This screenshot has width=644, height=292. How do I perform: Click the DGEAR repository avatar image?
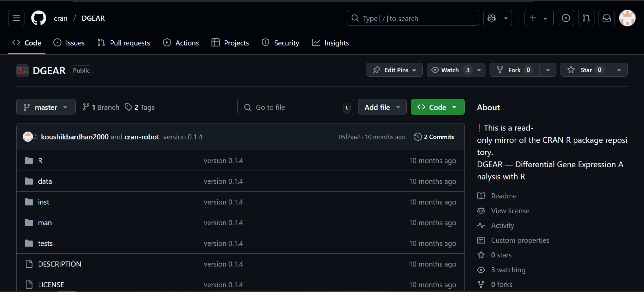[x=22, y=71]
